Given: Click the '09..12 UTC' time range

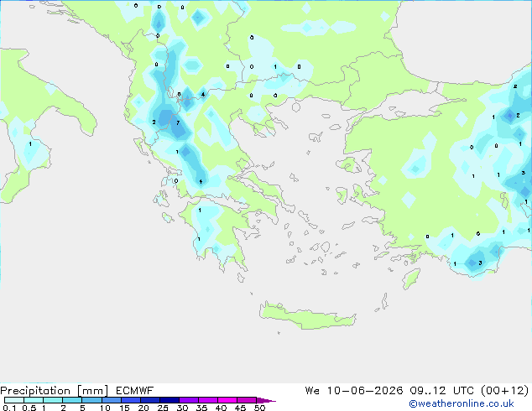Looking at the screenshot, I should 442,391.
